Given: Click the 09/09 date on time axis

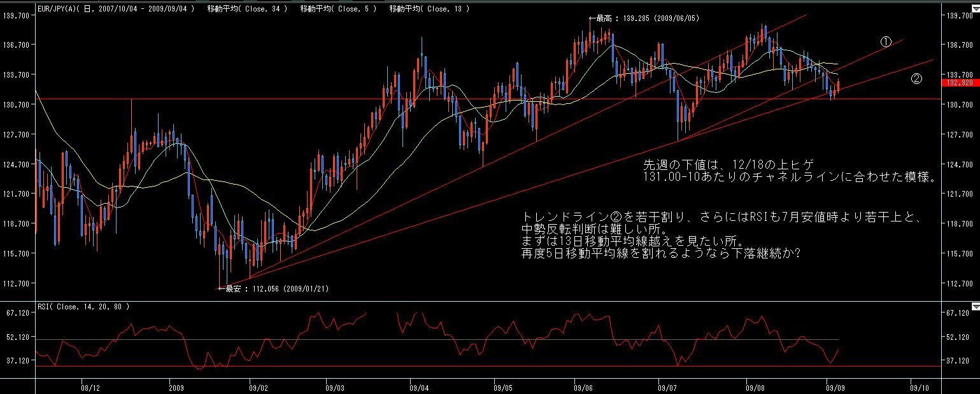Looking at the screenshot, I should click(x=835, y=386).
